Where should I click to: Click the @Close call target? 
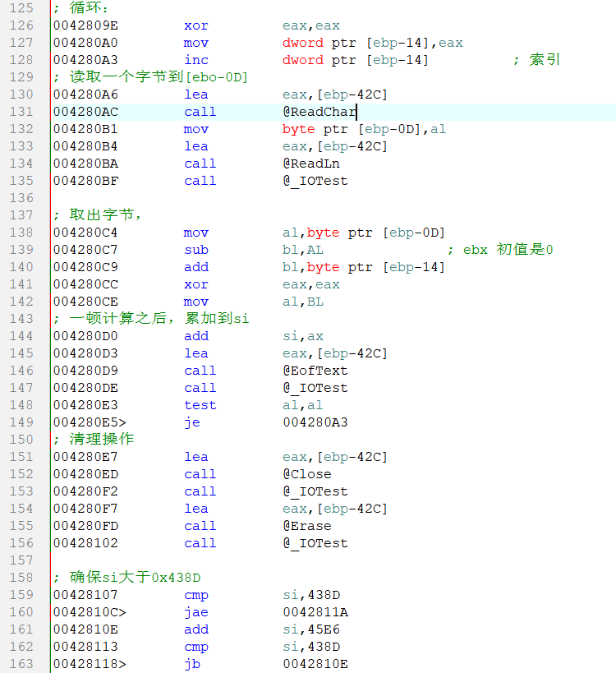point(307,474)
